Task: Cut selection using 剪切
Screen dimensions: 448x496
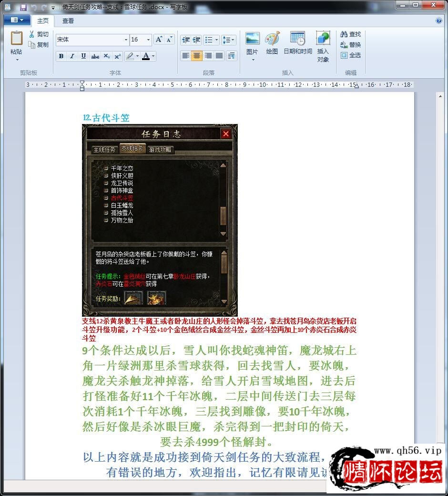Action: point(39,34)
